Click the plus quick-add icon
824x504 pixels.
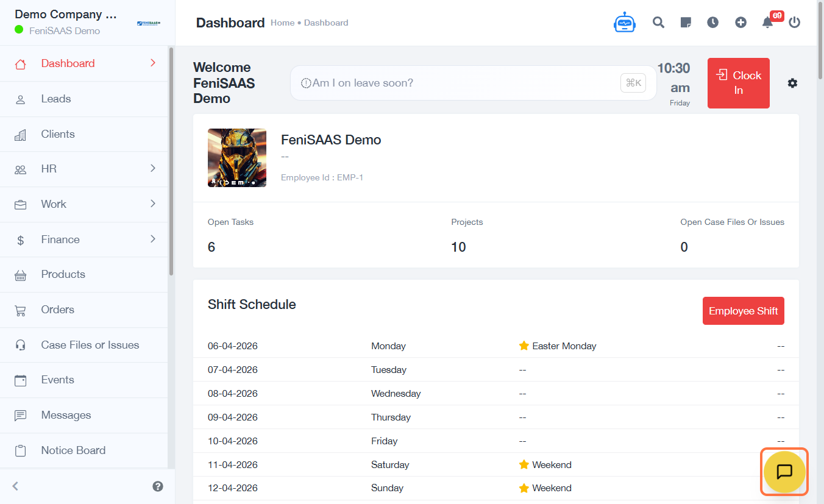pos(741,23)
